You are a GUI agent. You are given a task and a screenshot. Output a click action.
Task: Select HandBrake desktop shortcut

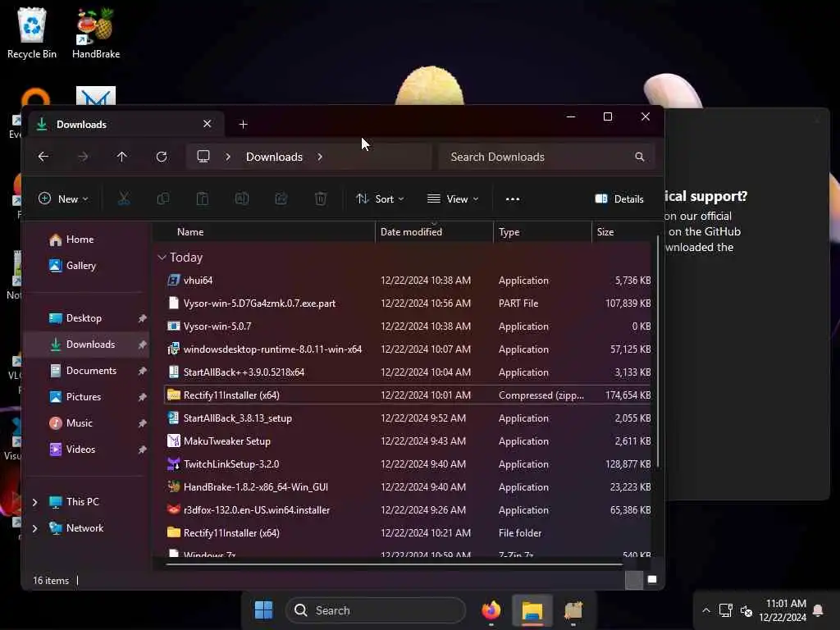(x=96, y=33)
